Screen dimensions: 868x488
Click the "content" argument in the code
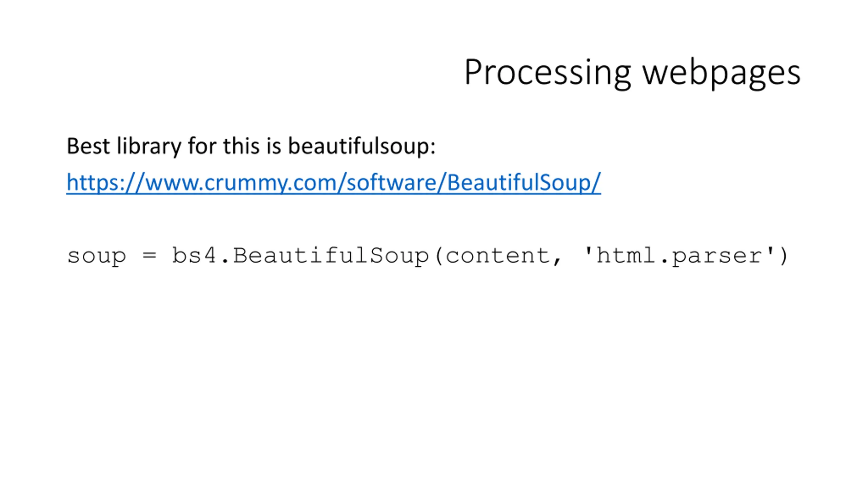coord(498,256)
